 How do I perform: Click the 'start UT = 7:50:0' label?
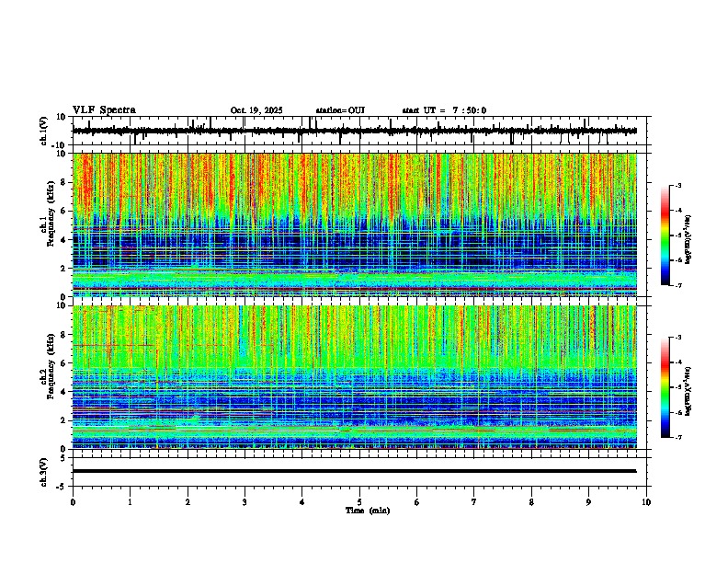click(444, 110)
